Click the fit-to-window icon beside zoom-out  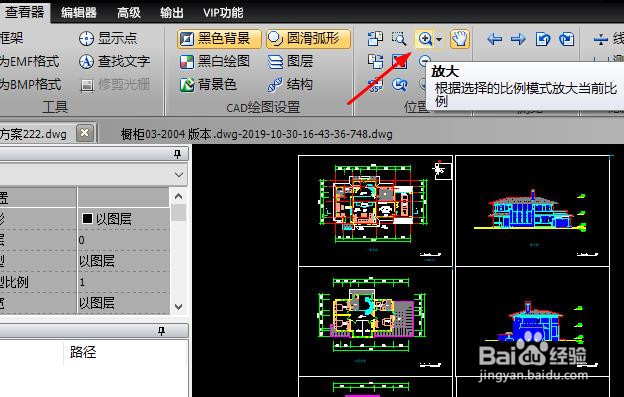[x=399, y=61]
